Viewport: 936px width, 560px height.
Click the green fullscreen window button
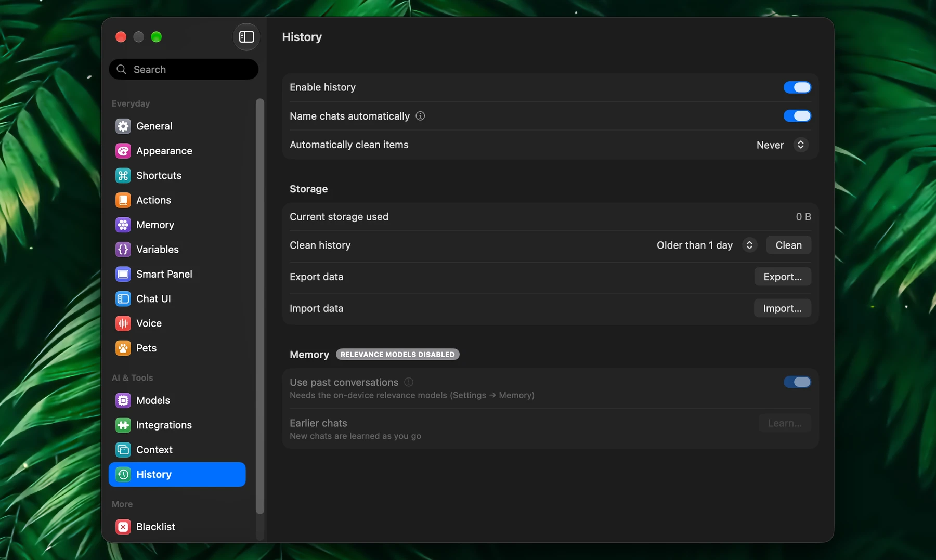156,37
